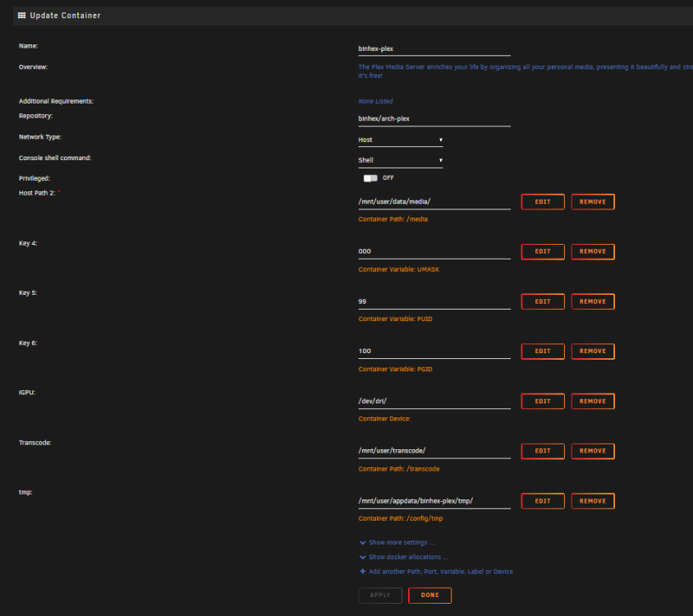Open the Console shell command dropdown

pyautogui.click(x=401, y=160)
